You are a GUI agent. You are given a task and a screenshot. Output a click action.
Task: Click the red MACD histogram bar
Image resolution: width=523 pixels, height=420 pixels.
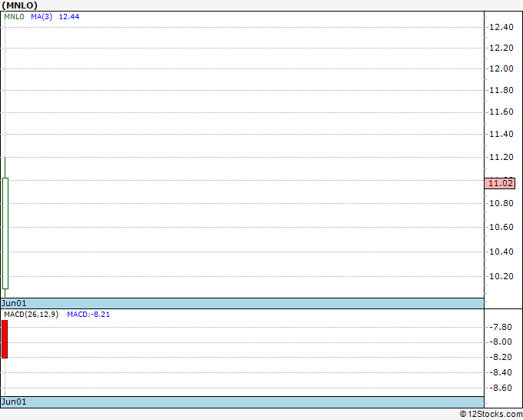(x=5, y=339)
